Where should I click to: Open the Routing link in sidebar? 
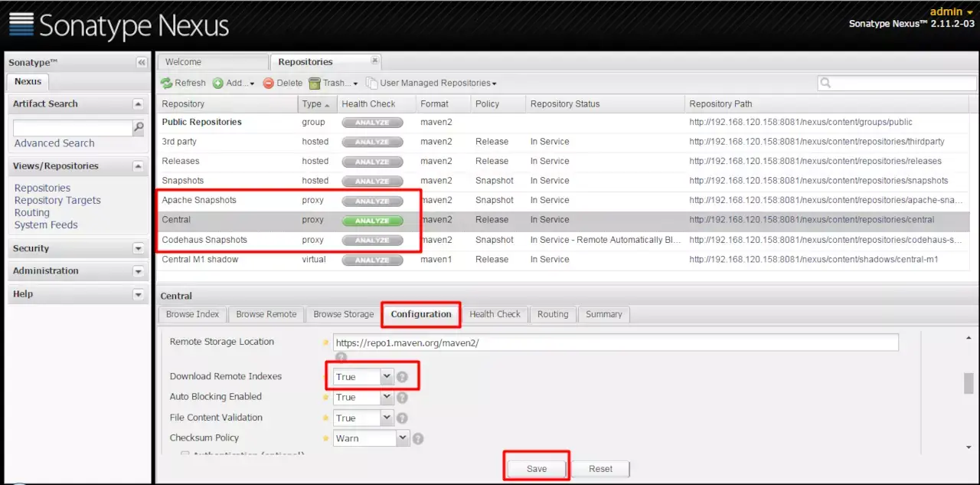coord(31,212)
